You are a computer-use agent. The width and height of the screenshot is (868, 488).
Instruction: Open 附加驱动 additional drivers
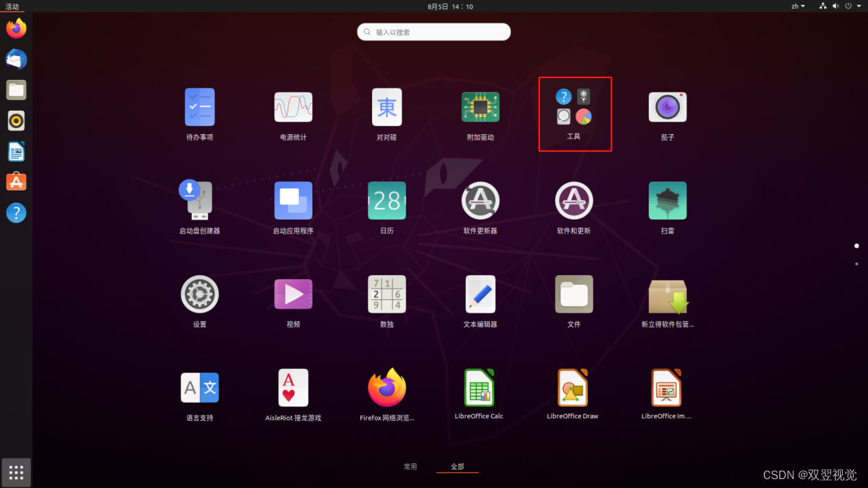[480, 107]
